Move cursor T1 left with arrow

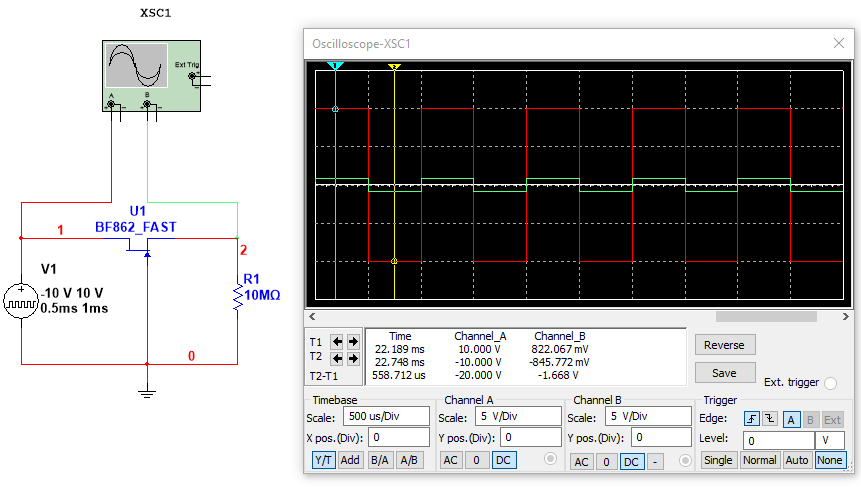point(337,342)
